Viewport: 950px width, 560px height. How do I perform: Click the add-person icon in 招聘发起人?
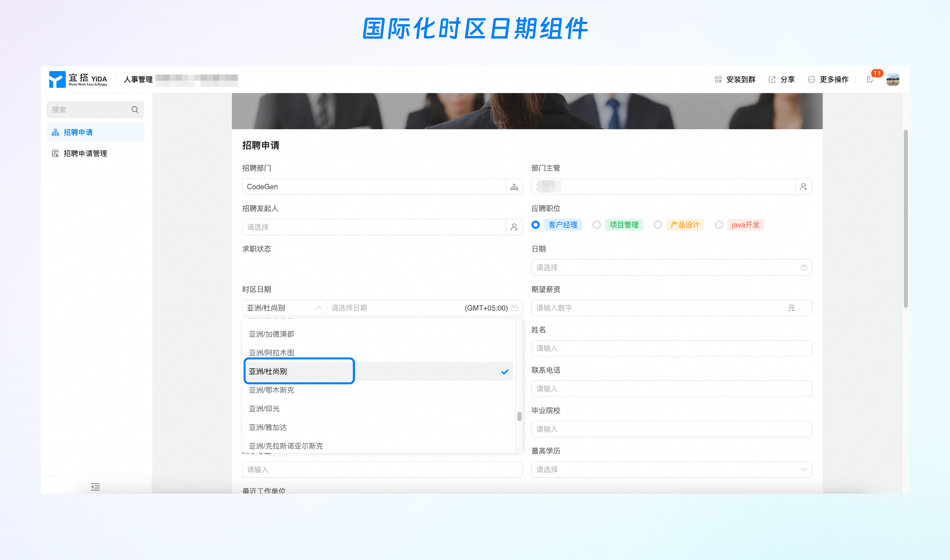click(514, 227)
